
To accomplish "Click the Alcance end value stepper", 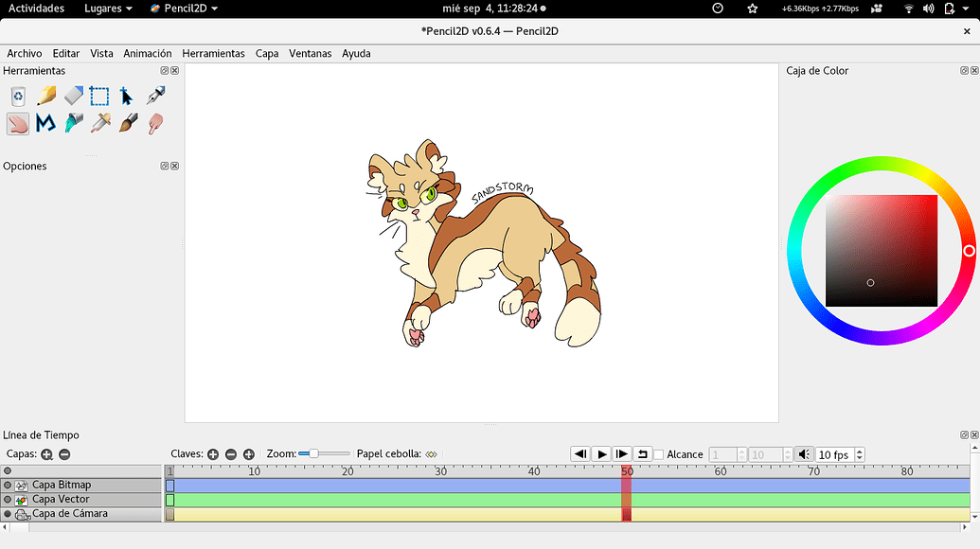I will tap(788, 454).
